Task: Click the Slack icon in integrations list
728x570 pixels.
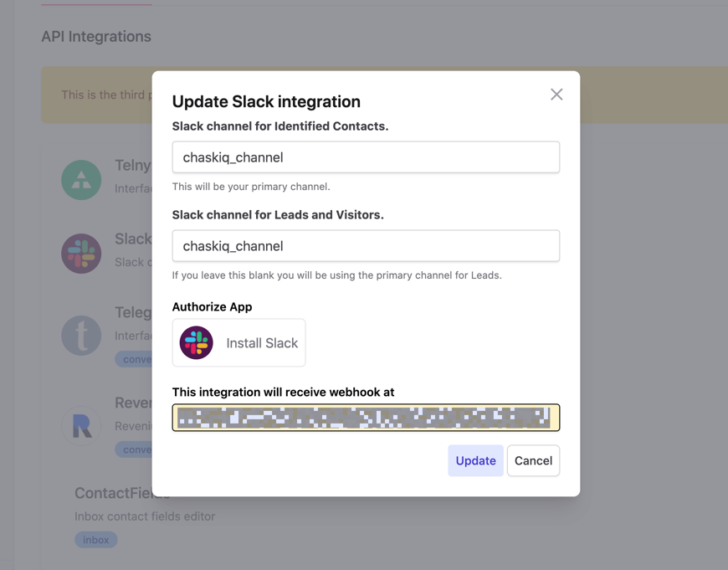Action: pyautogui.click(x=81, y=254)
